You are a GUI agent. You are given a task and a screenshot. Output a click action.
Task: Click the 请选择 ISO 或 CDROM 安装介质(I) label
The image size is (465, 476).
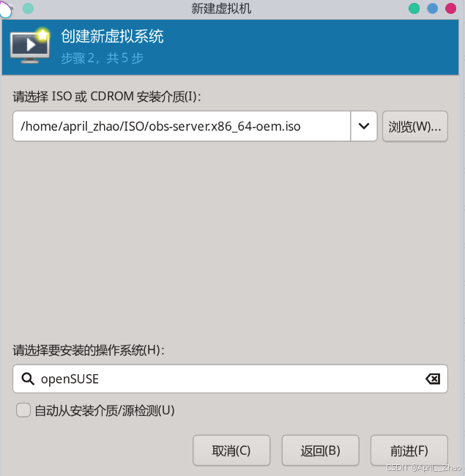[106, 97]
